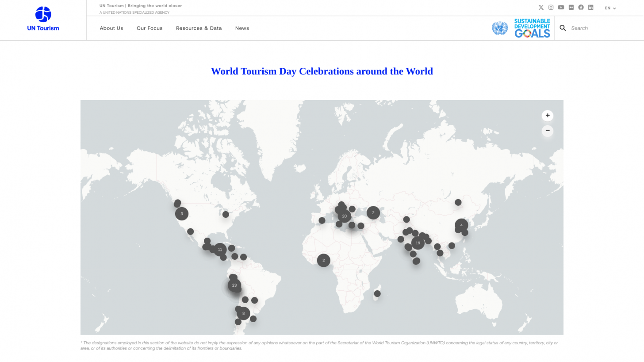The height and width of the screenshot is (362, 644).
Task: Open the Resources & Data menu
Action: (199, 28)
